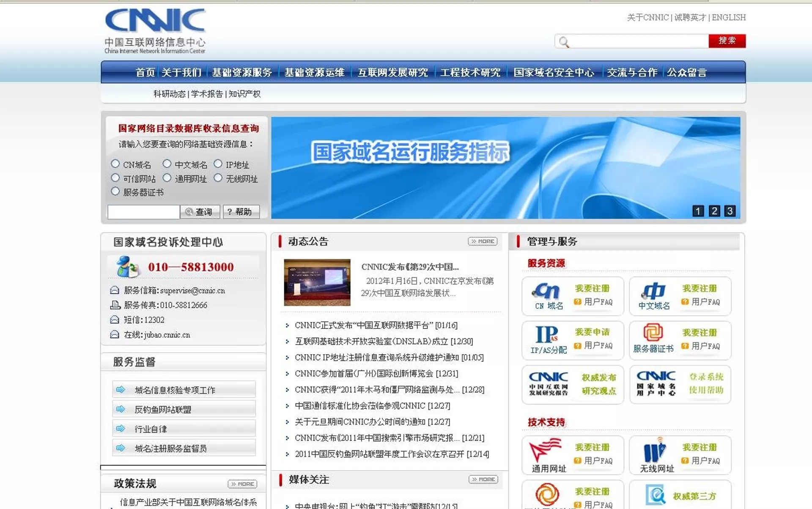Select the CN域名 radio button

[x=115, y=163]
